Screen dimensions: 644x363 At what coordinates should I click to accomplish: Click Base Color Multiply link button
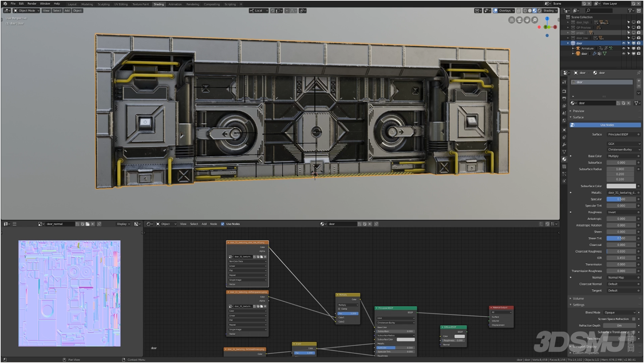(x=621, y=156)
